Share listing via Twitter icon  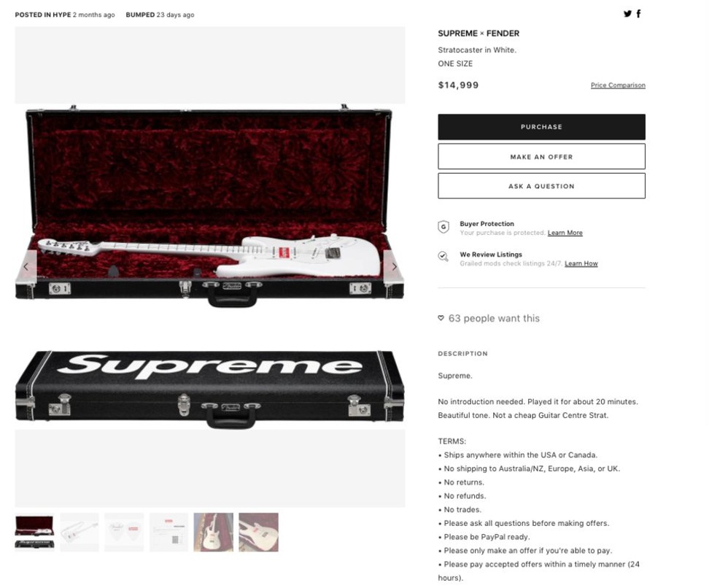click(627, 14)
